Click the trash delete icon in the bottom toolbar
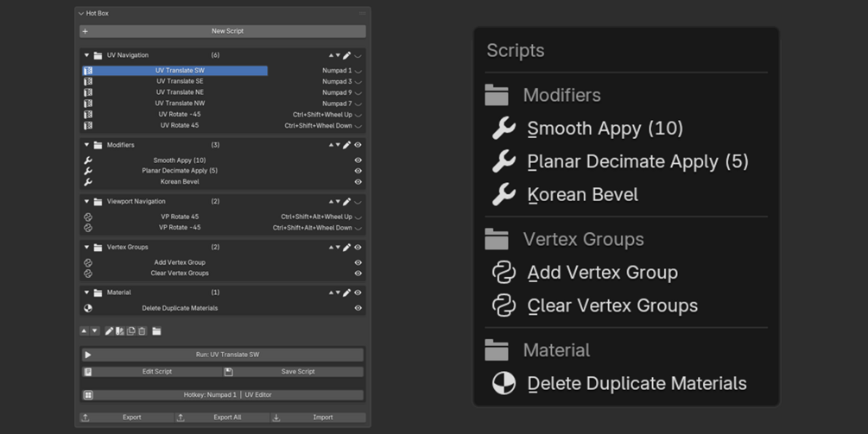Image resolution: width=868 pixels, height=434 pixels. tap(142, 331)
